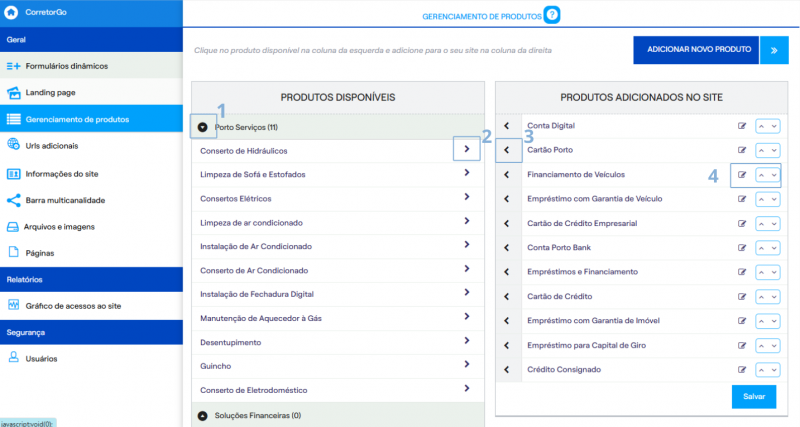Open the Landing page menu item
The image size is (800, 427).
[91, 92]
